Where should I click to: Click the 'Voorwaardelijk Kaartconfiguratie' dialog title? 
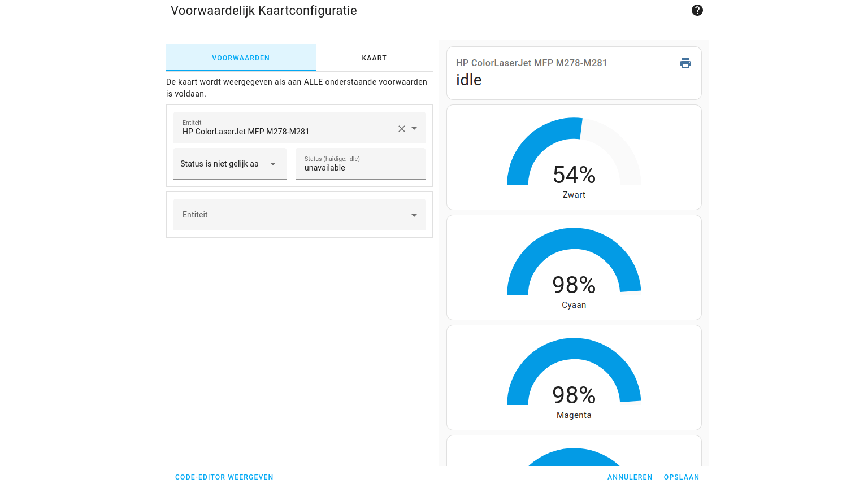[x=264, y=11]
